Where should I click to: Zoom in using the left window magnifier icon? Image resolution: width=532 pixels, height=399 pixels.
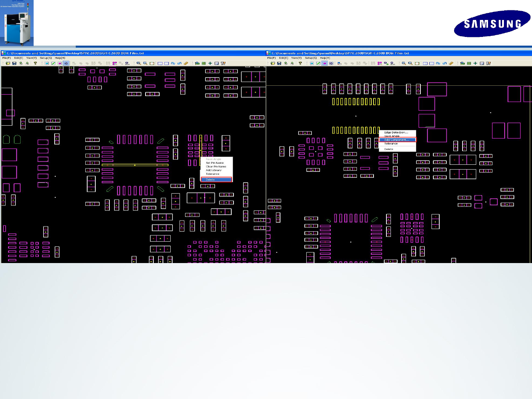pyautogui.click(x=139, y=63)
